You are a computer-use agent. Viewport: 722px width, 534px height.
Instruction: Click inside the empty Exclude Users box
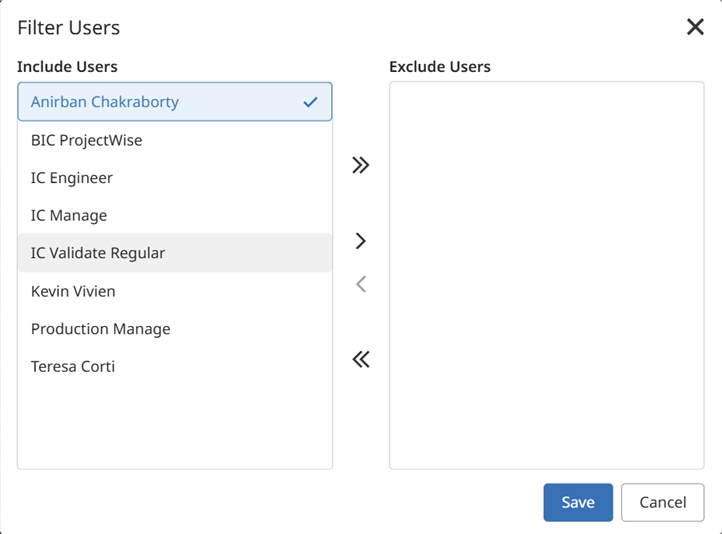(x=546, y=275)
